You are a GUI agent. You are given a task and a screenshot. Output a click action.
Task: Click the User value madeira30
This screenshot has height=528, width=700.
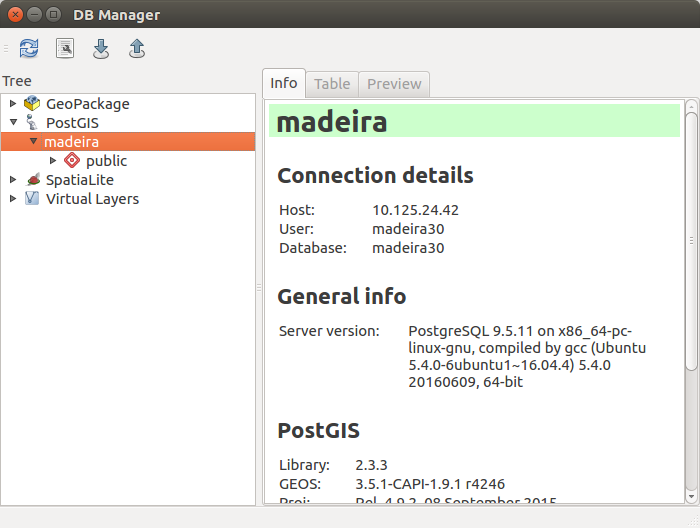coord(408,229)
